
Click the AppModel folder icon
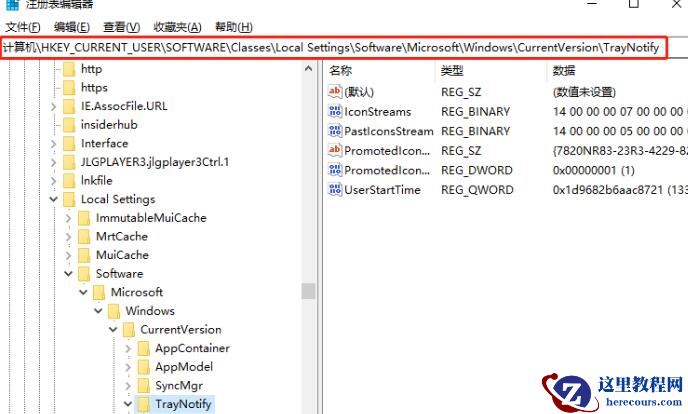[x=143, y=367]
